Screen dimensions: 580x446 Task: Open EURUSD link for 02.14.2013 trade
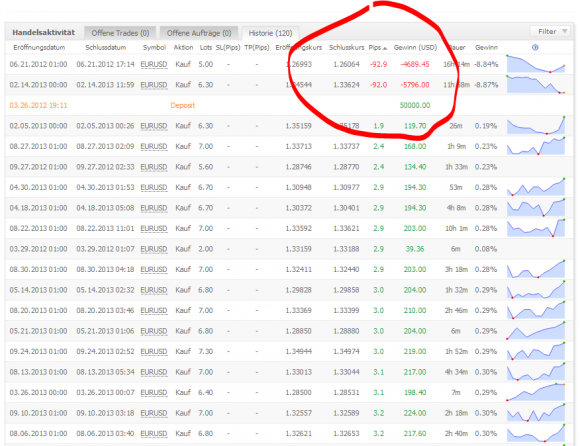[x=154, y=85]
